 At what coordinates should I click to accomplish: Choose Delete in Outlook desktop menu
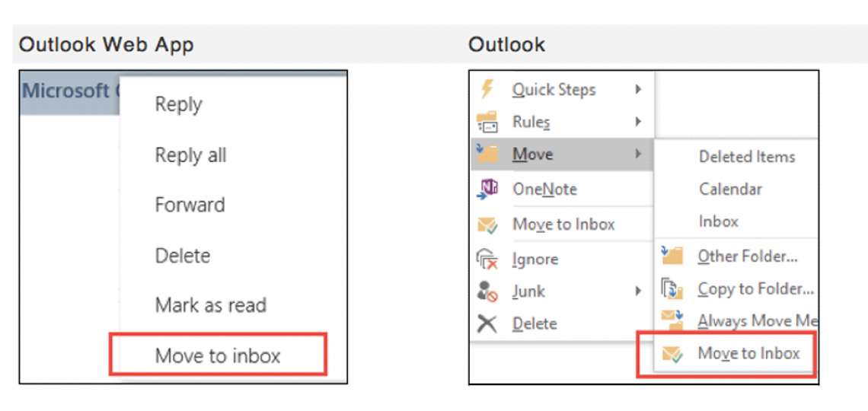535,323
